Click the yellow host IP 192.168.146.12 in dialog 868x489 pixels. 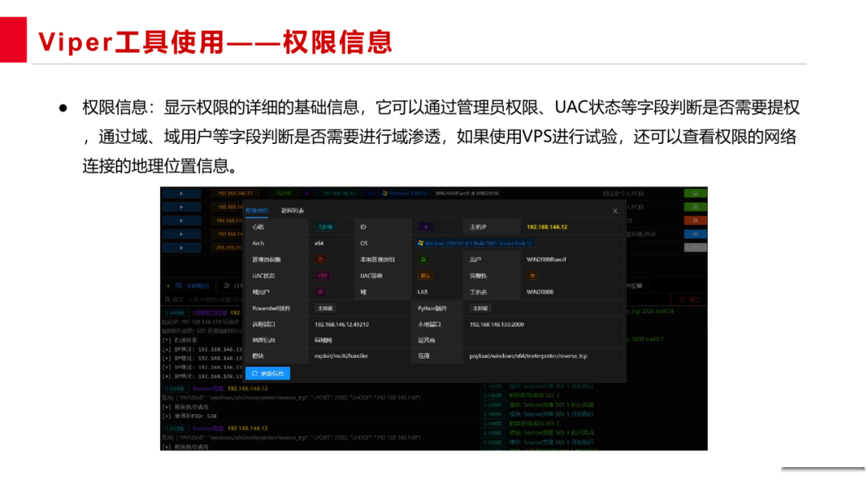click(547, 227)
